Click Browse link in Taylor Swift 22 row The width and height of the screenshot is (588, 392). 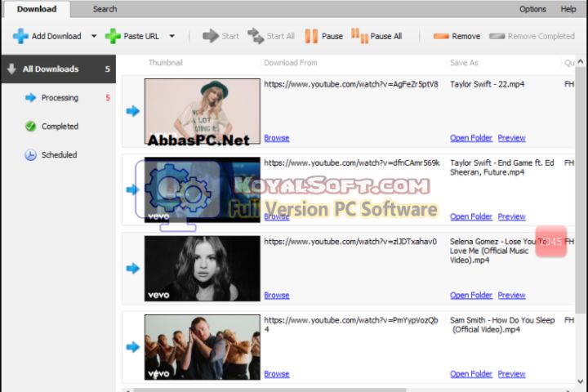tap(277, 138)
